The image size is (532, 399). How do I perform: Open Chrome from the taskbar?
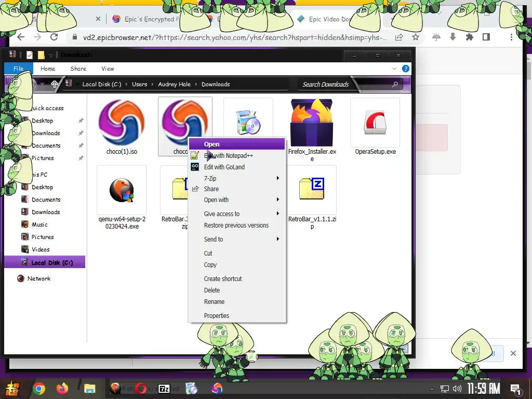38,389
